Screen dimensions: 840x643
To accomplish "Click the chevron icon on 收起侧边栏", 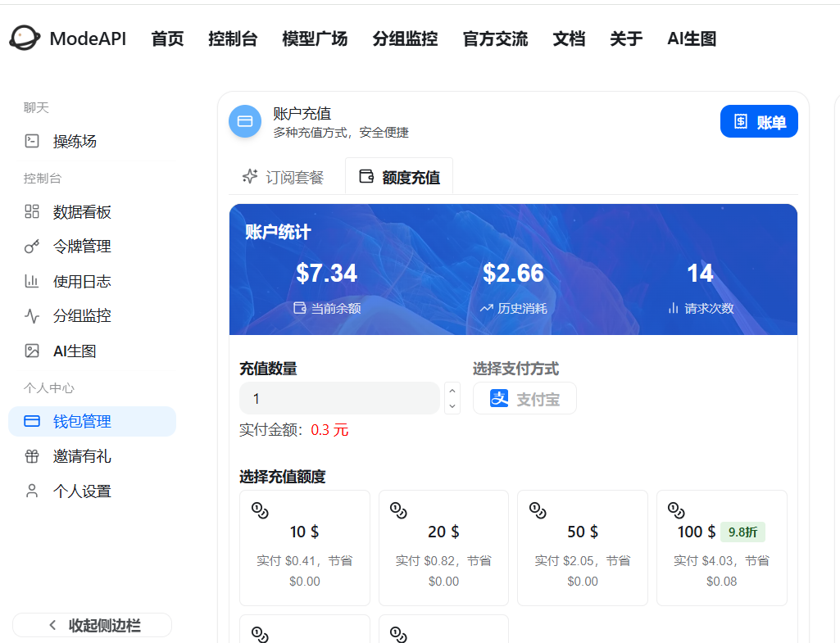I will pos(52,625).
